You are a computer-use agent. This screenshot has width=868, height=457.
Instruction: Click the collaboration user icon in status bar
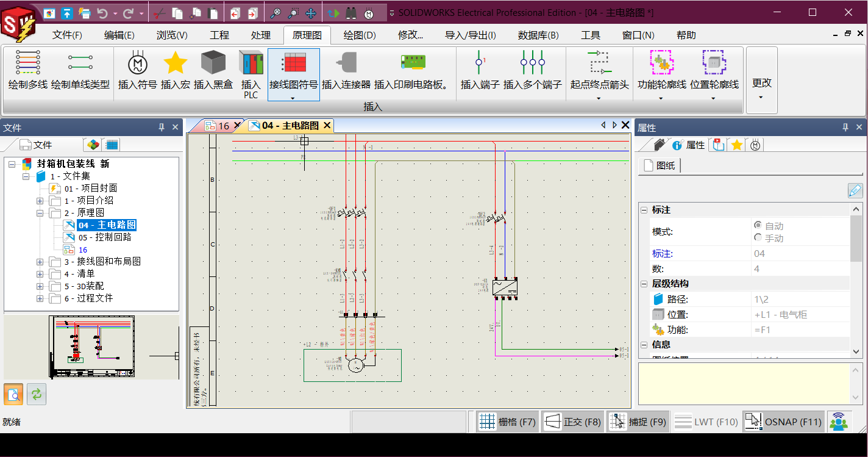click(839, 422)
